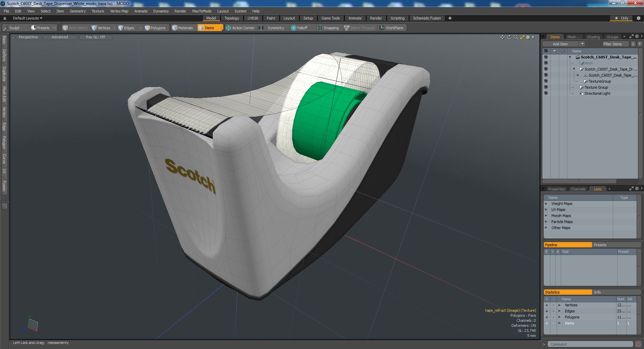Open the Presets browser

pyautogui.click(x=43, y=28)
